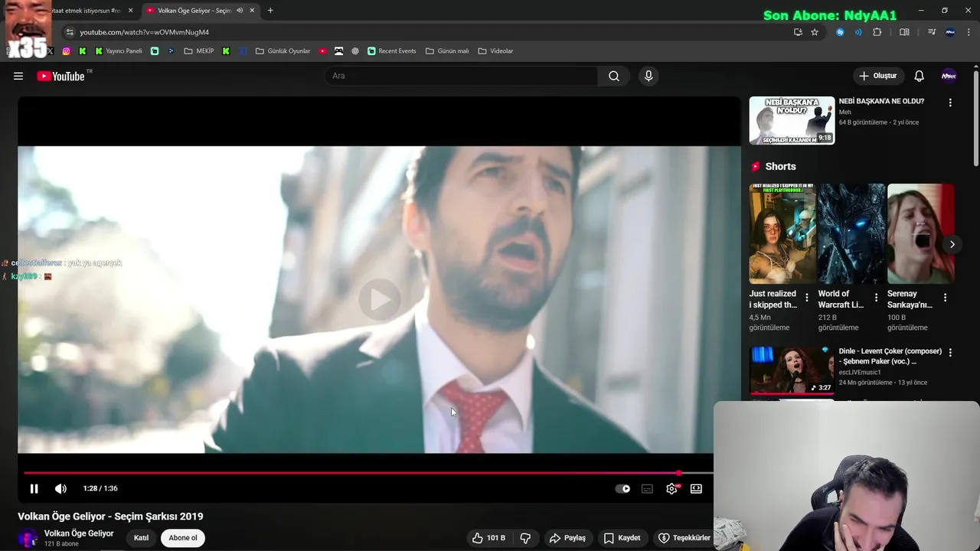Viewport: 980px width, 551px height.
Task: Open the World of Warcraft Short thumbnail
Action: (851, 233)
